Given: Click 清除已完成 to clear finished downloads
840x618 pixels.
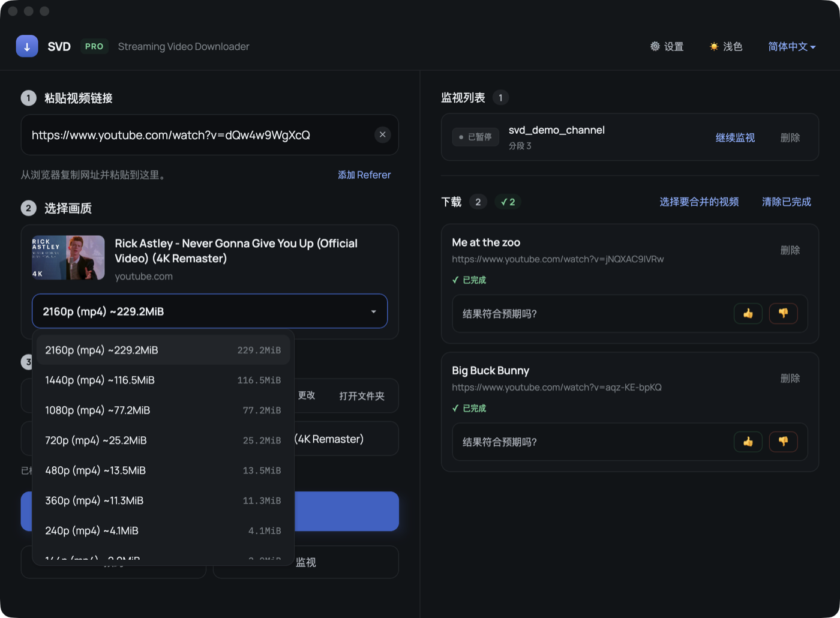Looking at the screenshot, I should click(x=786, y=202).
